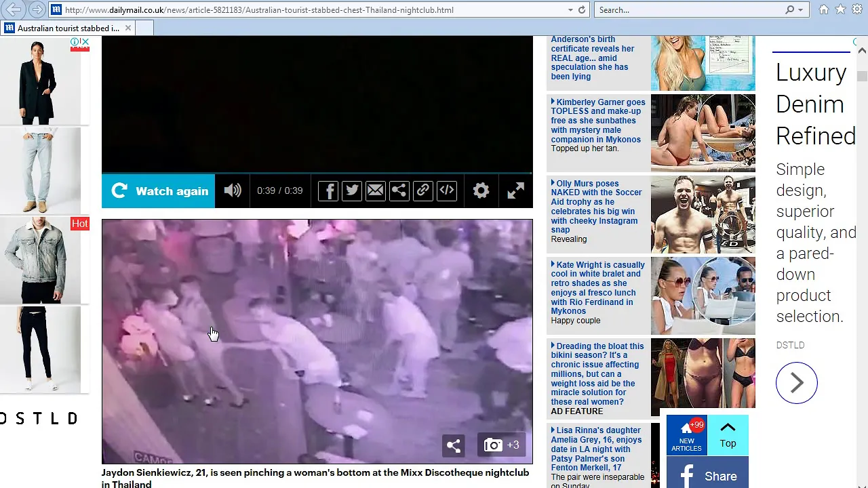Click the DSTLD logo in left ad
The width and height of the screenshot is (868, 488).
click(x=39, y=418)
